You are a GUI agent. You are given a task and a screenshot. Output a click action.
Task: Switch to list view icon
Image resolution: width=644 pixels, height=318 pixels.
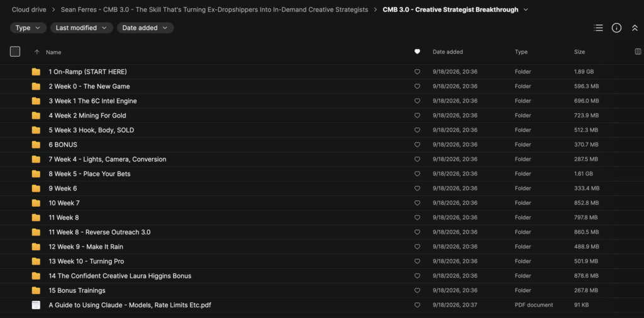click(599, 28)
